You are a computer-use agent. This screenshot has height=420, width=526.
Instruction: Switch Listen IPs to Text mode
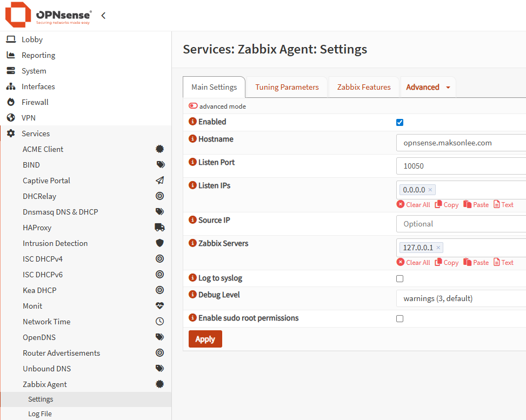point(503,205)
